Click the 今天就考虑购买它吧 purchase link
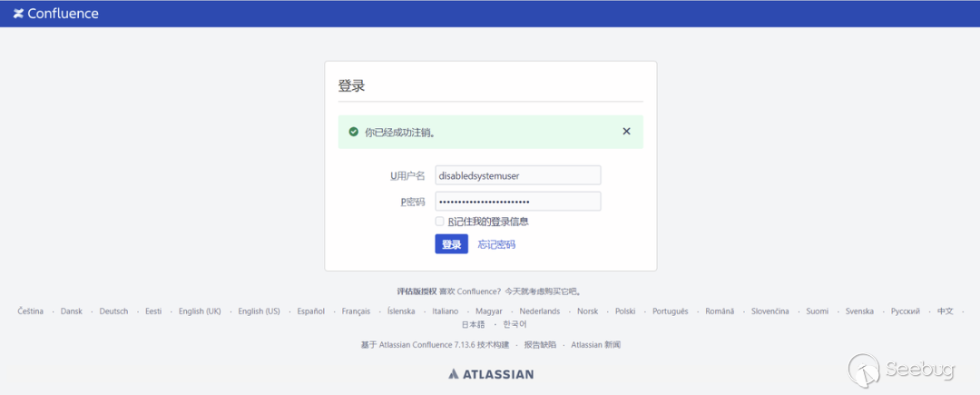 point(541,291)
